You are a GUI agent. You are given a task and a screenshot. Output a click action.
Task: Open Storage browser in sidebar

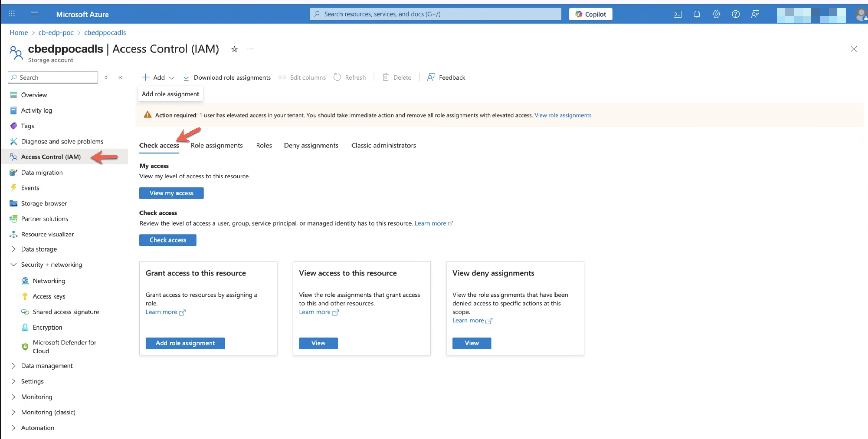[x=44, y=203]
